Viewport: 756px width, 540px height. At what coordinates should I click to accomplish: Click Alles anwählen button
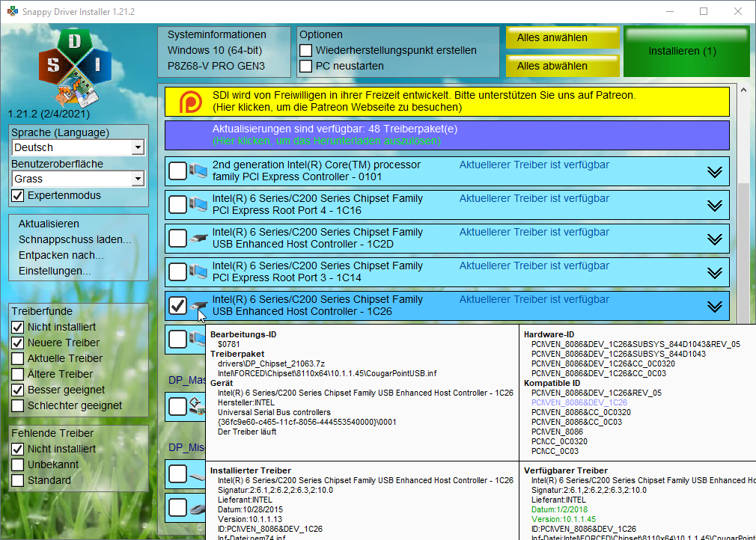(562, 38)
